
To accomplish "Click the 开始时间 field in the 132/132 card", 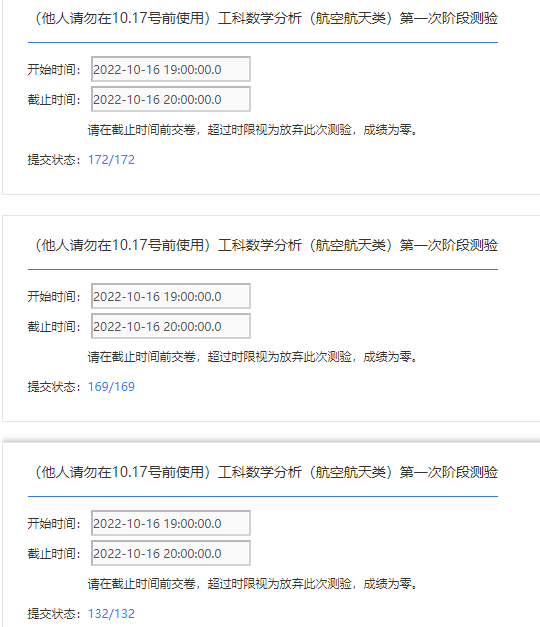I will point(171,523).
